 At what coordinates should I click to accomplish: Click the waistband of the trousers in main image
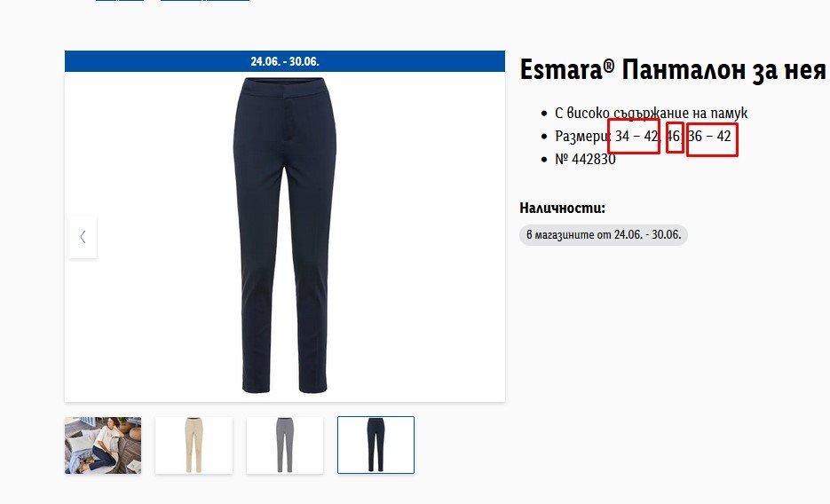[x=285, y=87]
